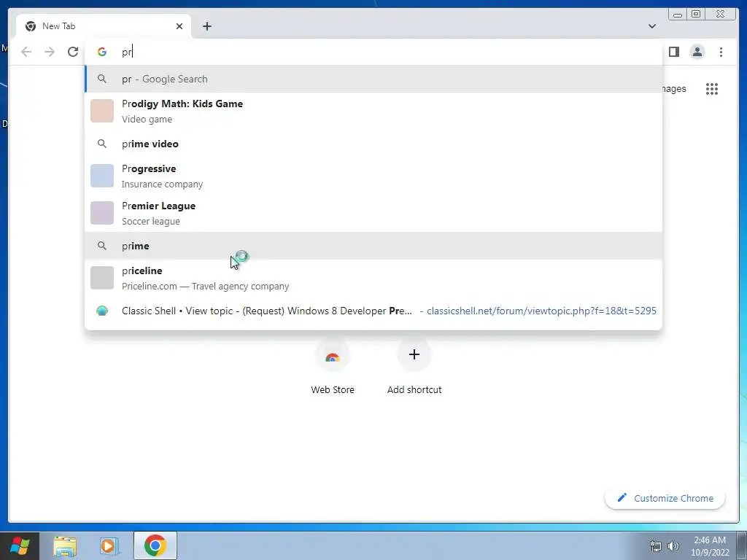Choose the 'prime video' suggestion
The width and height of the screenshot is (747, 560).
(x=373, y=144)
